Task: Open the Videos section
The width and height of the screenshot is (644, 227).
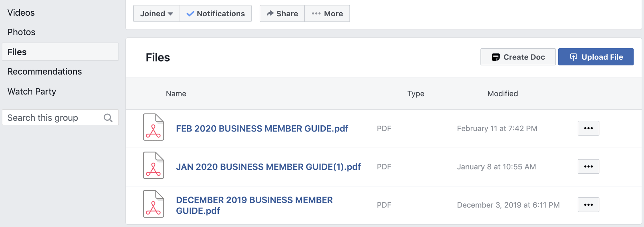Action: pyautogui.click(x=21, y=13)
